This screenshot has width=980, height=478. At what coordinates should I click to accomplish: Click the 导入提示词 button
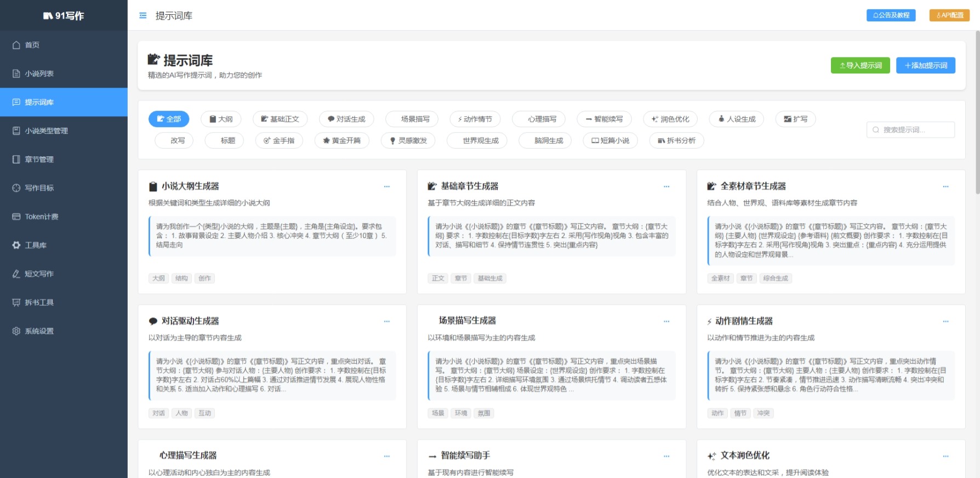pyautogui.click(x=860, y=65)
